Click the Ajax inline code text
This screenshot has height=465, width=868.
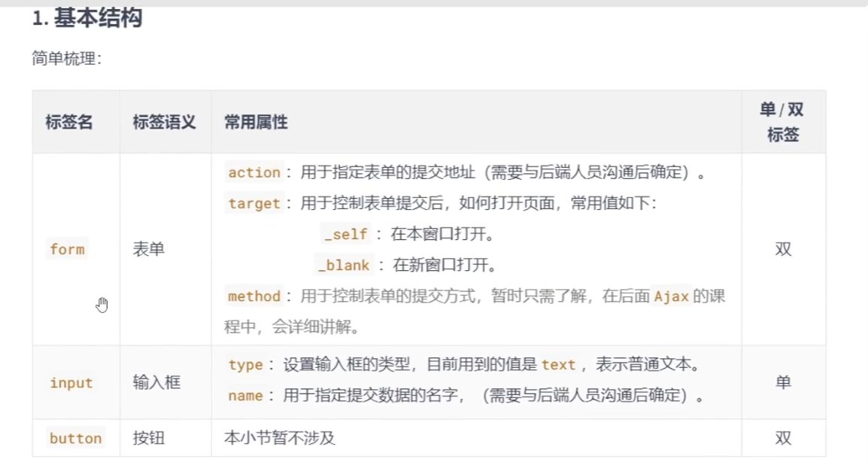point(672,296)
